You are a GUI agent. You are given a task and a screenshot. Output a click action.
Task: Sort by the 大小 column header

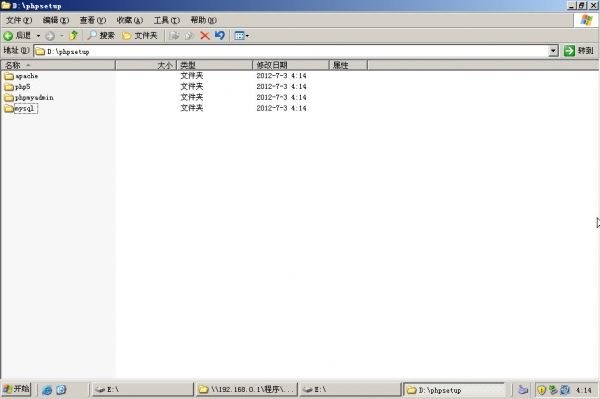[146, 65]
